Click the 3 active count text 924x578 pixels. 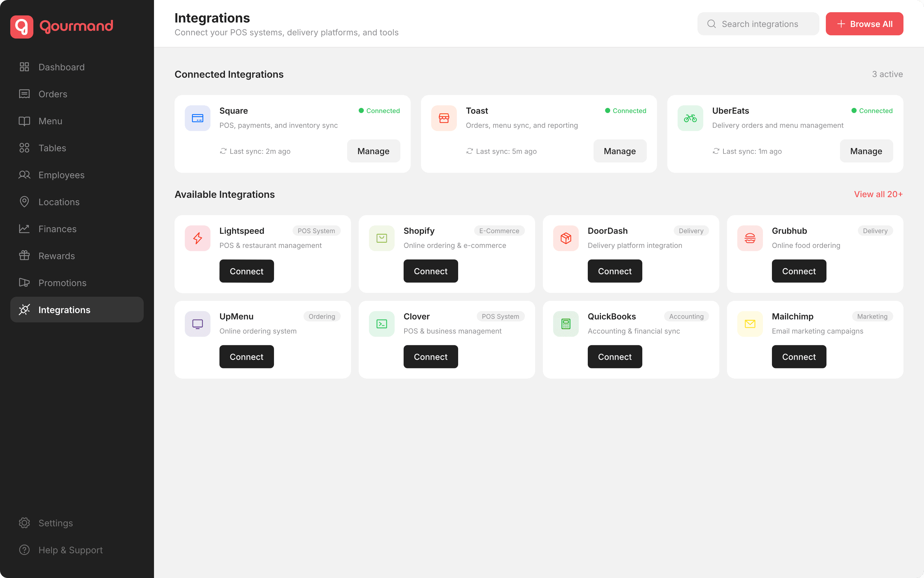887,74
